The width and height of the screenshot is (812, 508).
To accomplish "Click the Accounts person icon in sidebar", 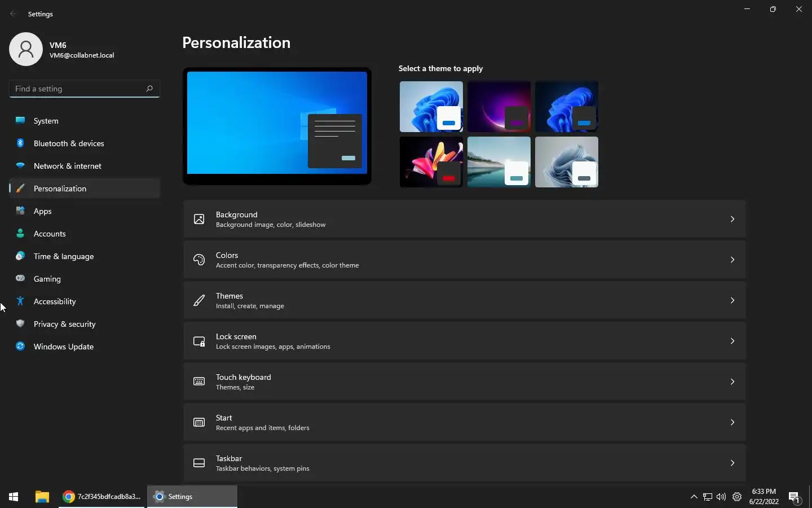I will 20,233.
